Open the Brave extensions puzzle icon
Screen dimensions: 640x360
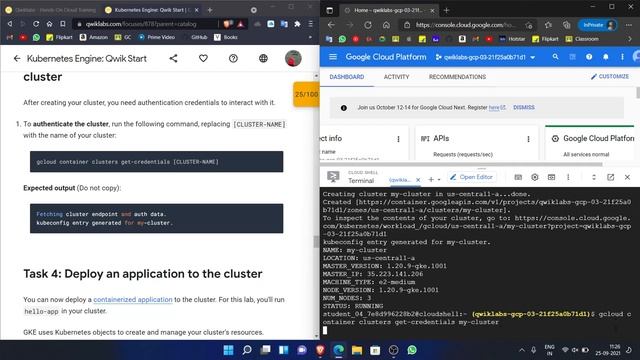click(x=298, y=24)
